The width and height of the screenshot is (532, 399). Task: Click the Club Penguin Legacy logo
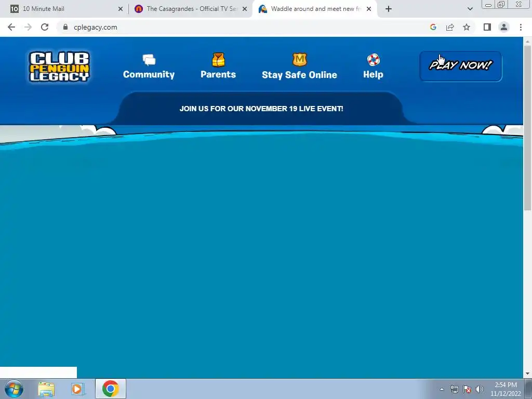point(59,66)
